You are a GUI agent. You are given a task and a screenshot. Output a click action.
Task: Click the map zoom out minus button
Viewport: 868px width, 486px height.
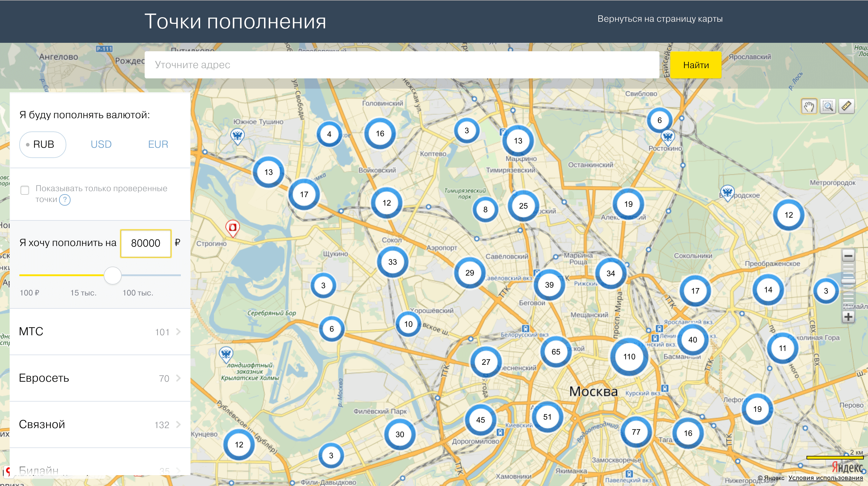(848, 256)
